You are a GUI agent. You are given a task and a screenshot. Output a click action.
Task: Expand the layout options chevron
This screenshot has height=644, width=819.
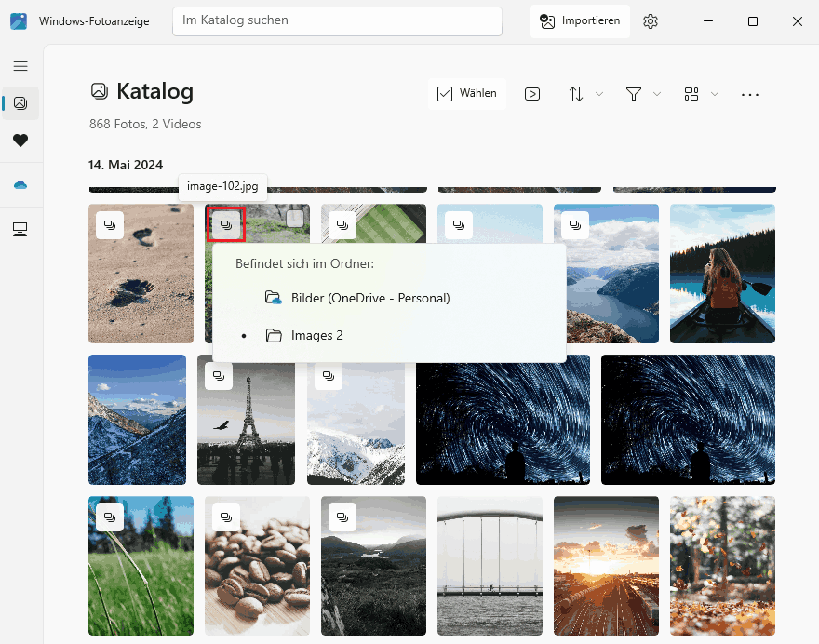coord(715,94)
